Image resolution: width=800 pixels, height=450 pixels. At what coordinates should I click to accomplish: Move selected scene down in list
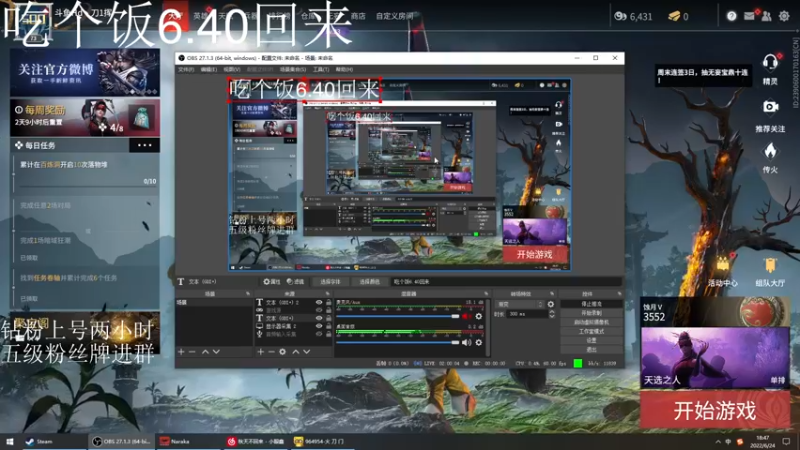[x=216, y=352]
